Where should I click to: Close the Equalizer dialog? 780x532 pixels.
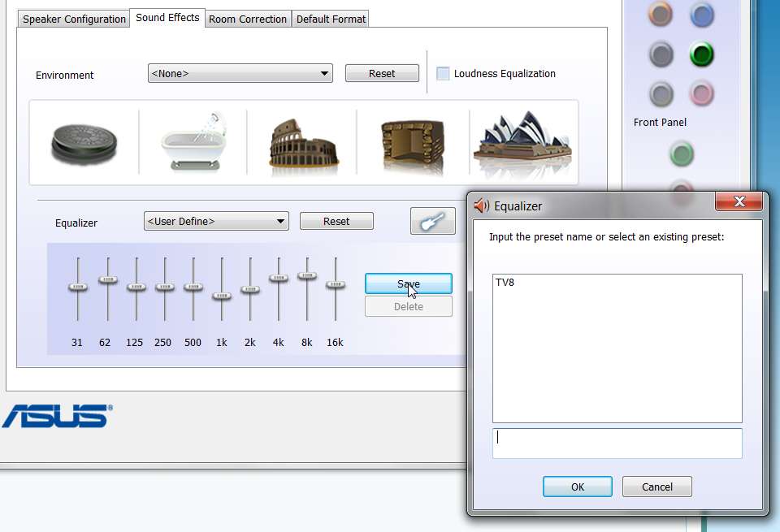739,201
